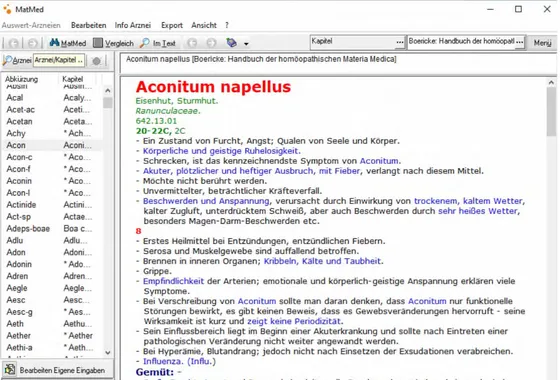Click the Arznei magnifier search button

[x=17, y=60]
